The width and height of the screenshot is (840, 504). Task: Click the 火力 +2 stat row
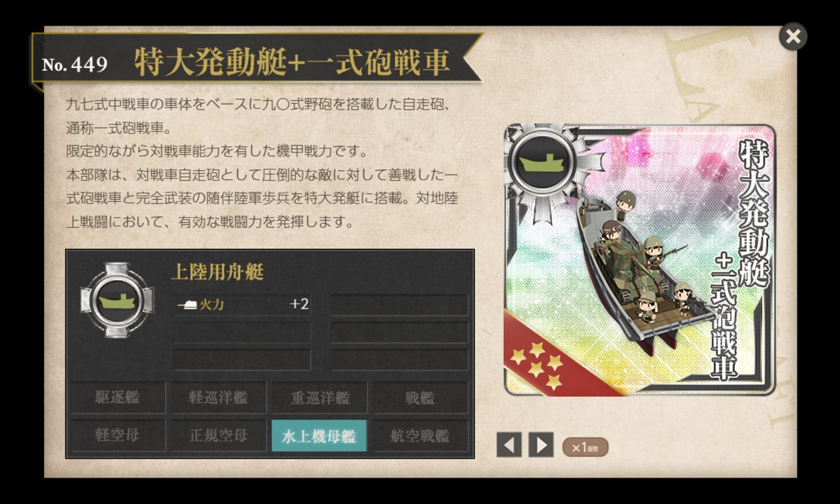242,305
